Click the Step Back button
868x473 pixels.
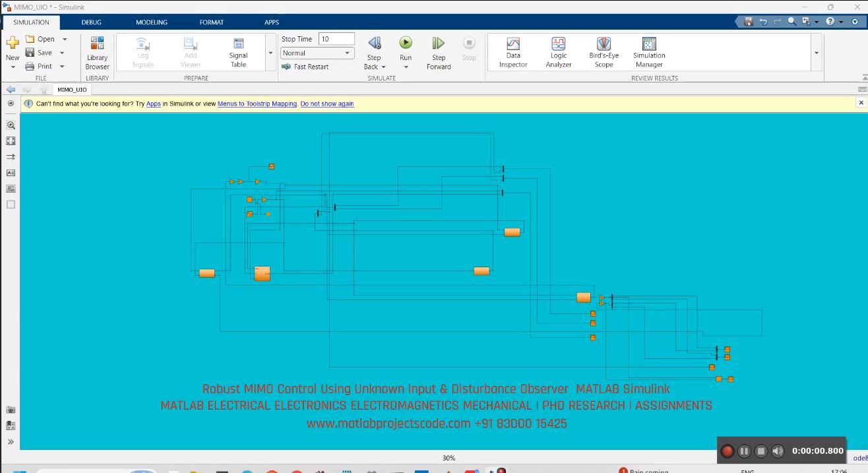pos(374,44)
